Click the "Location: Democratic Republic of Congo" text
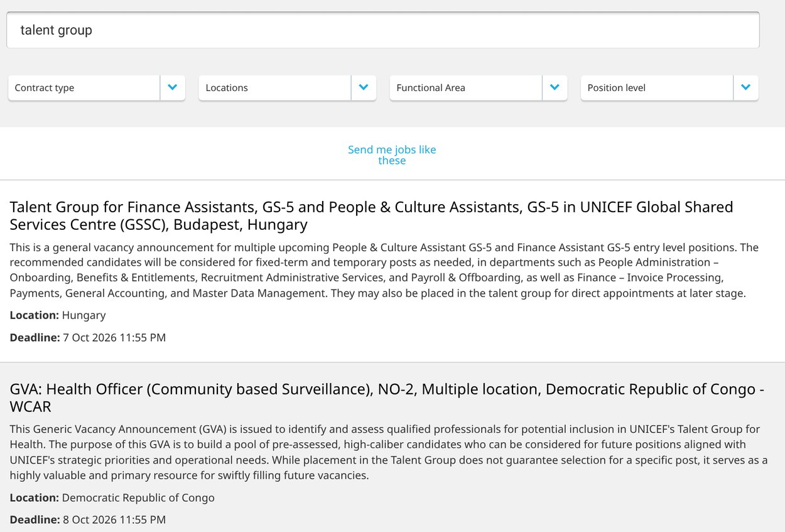Viewport: 785px width, 532px height. (112, 498)
